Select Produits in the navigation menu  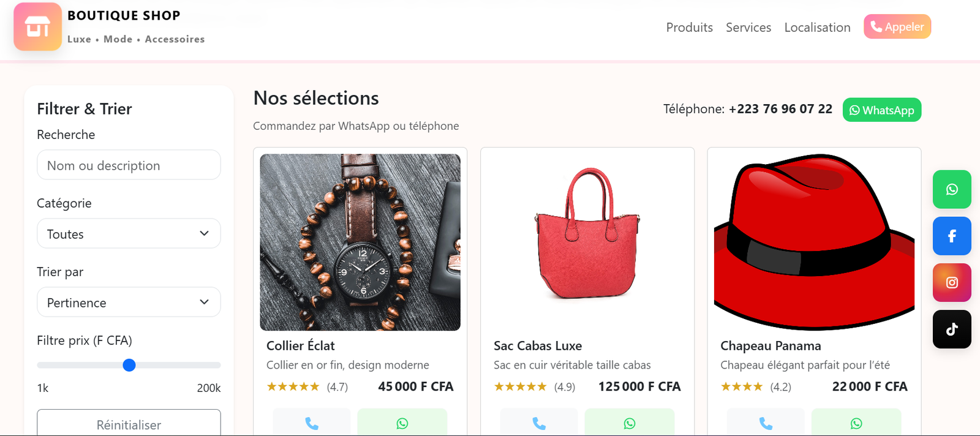coord(689,27)
